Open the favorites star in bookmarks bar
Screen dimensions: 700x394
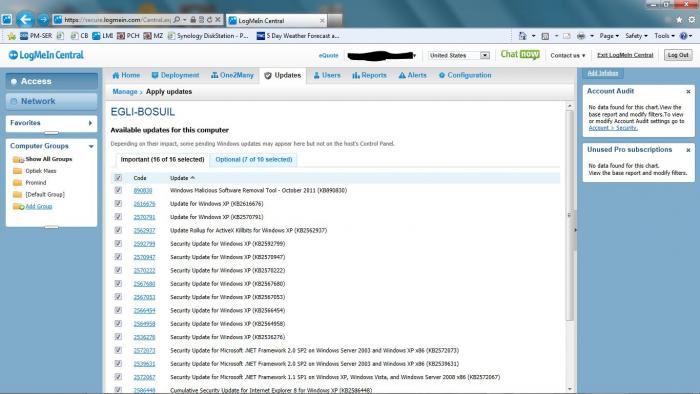(12, 36)
